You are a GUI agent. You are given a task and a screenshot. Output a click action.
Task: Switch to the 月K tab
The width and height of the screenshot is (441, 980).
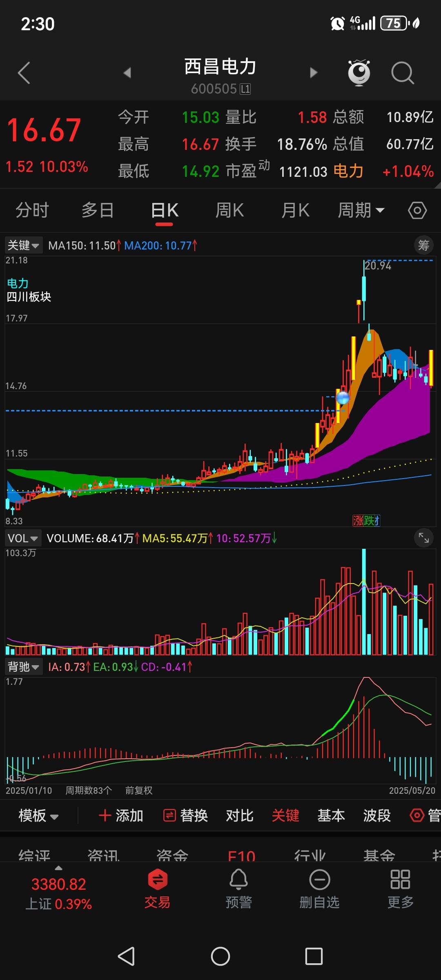pos(295,211)
